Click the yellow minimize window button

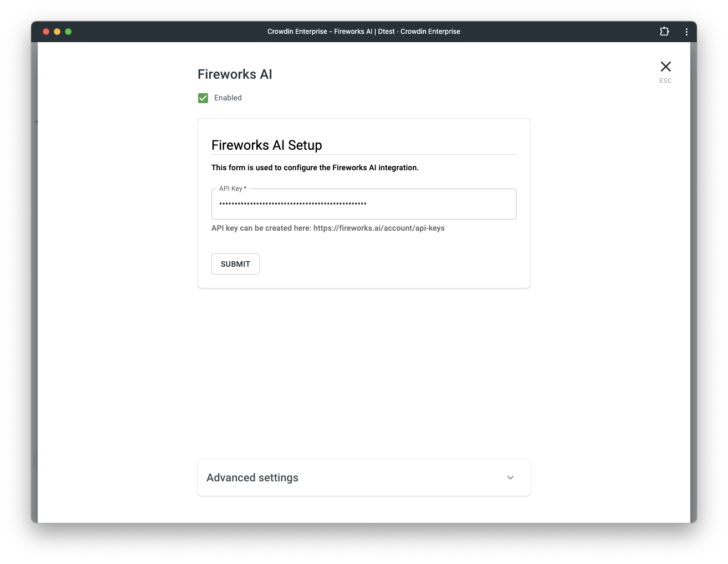[57, 32]
